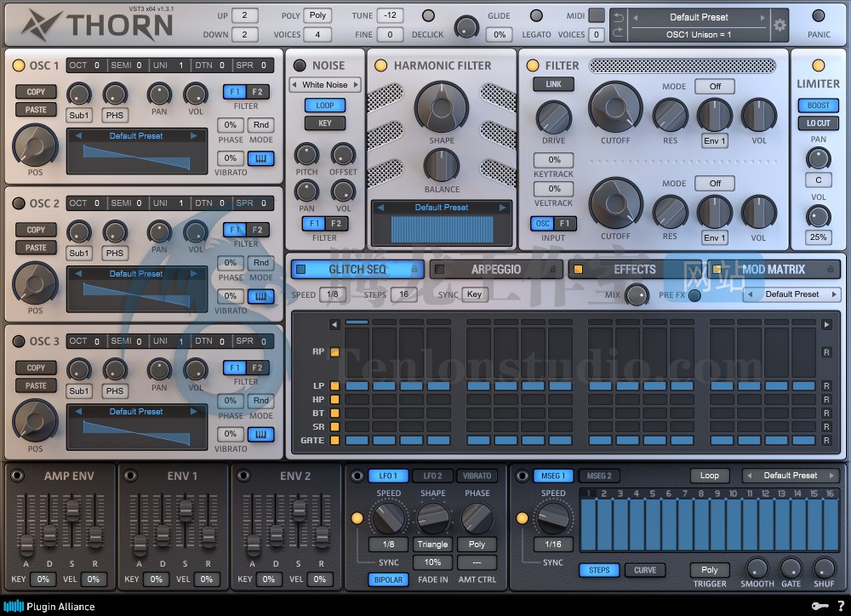Viewport: 851px width, 616px height.
Task: Toggle the LP row orange enable square
Action: 334,386
